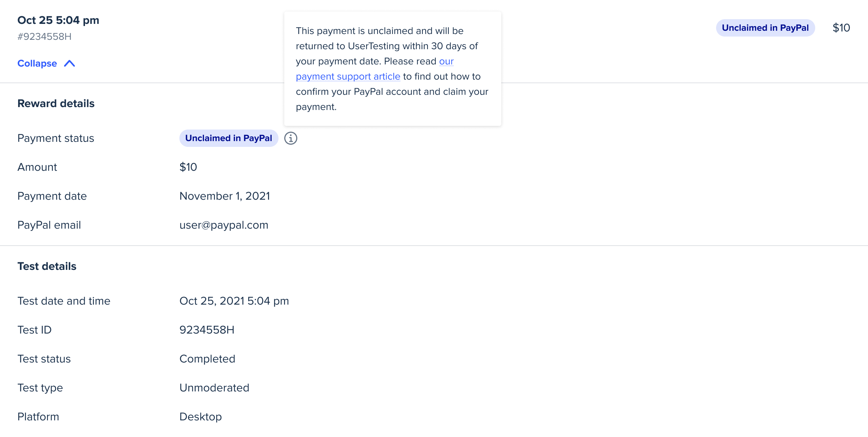This screenshot has width=868, height=437.
Task: Click the $10 total at top right
Action: 841,28
